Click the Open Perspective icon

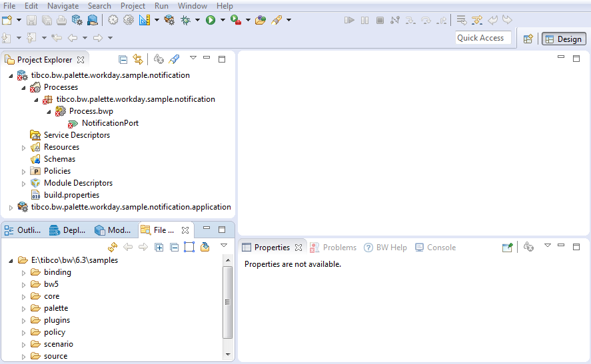[528, 39]
